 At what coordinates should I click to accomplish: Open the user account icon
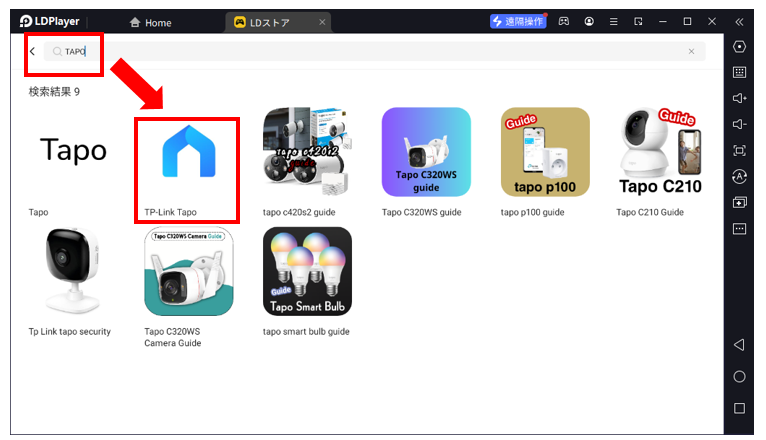[x=589, y=21]
